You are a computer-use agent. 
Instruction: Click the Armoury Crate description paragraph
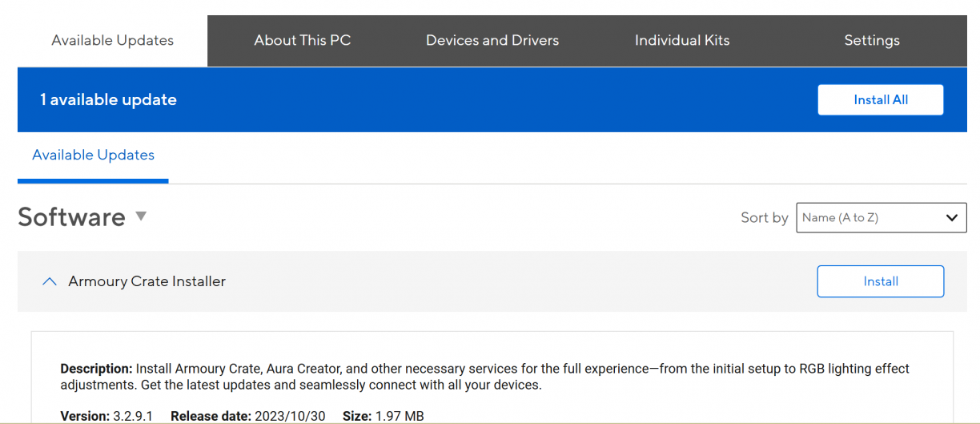click(x=484, y=377)
